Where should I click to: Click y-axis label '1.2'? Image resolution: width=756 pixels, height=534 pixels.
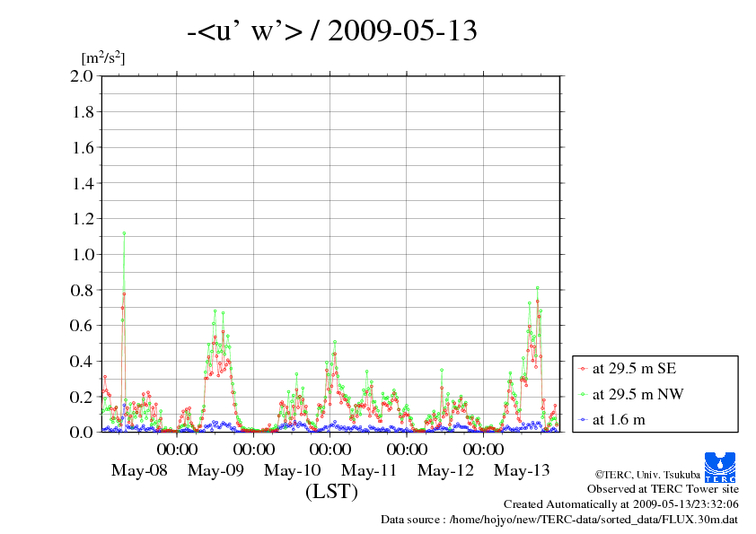pyautogui.click(x=82, y=219)
